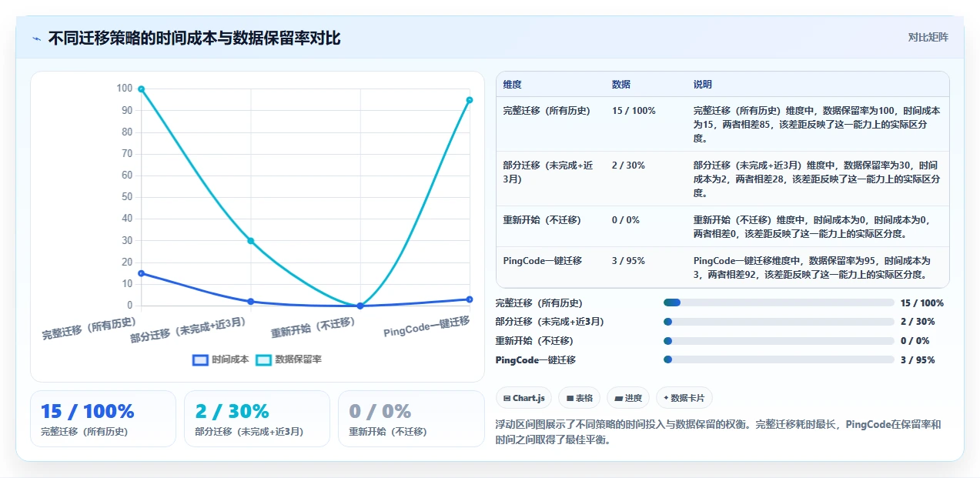Click the description paragraph starting 浮动区间图
The image size is (980, 478).
(x=718, y=433)
